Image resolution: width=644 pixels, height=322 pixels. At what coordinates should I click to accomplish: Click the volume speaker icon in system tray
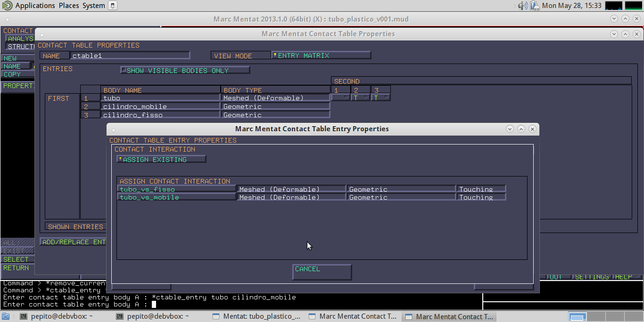click(x=523, y=6)
